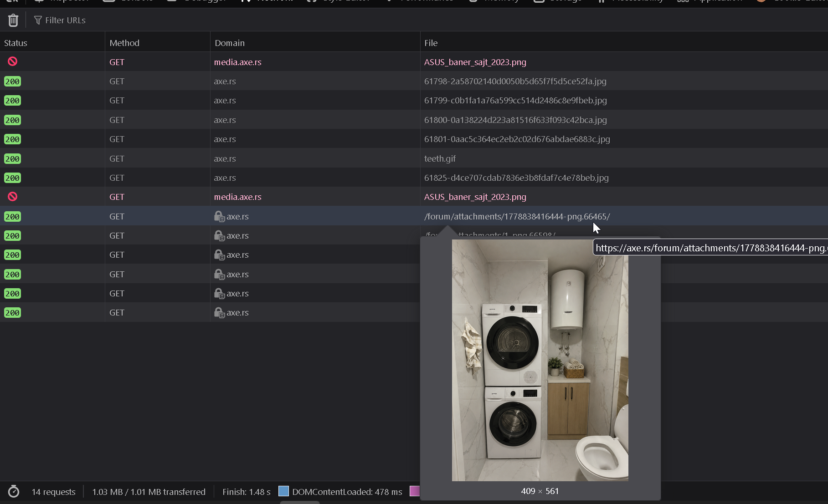Click the 200 badge of the 61800 jpg request
Image resolution: width=828 pixels, height=504 pixels.
pos(12,120)
